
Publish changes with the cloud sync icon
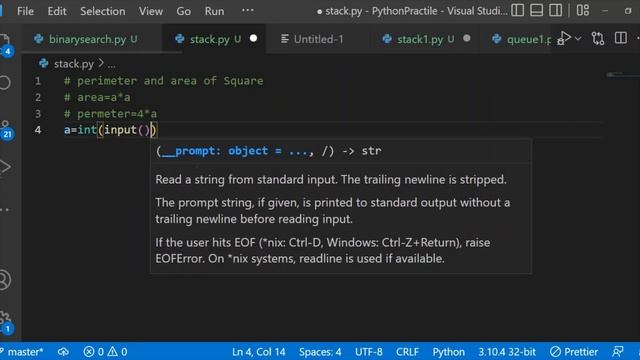[x=63, y=352]
